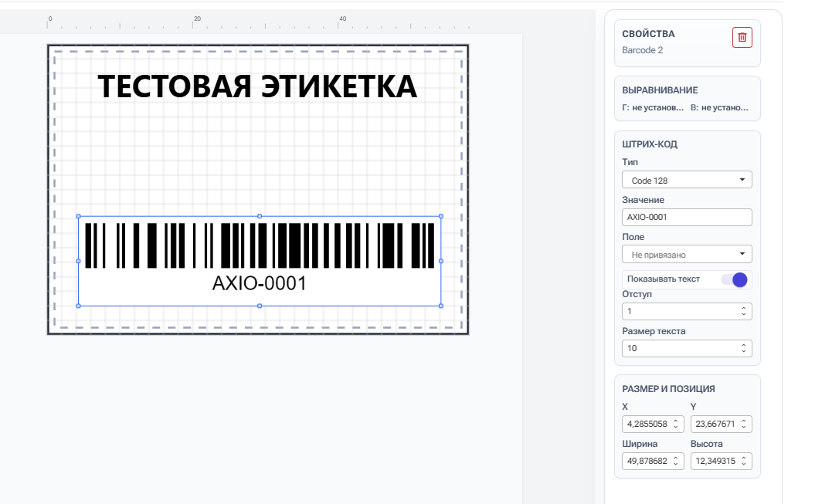This screenshot has height=504, width=815.
Task: Click the AXIO-0001 text under the barcode
Action: coord(260,283)
